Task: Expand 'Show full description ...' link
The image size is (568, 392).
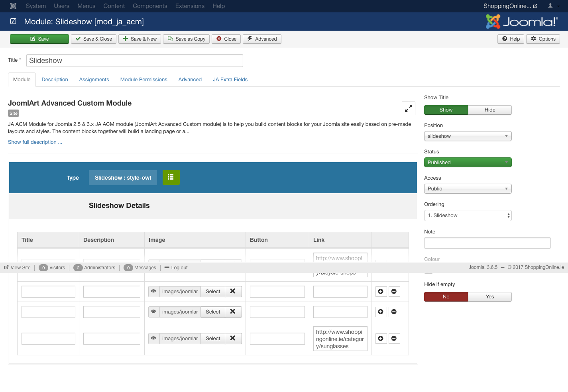Action: pyautogui.click(x=35, y=142)
